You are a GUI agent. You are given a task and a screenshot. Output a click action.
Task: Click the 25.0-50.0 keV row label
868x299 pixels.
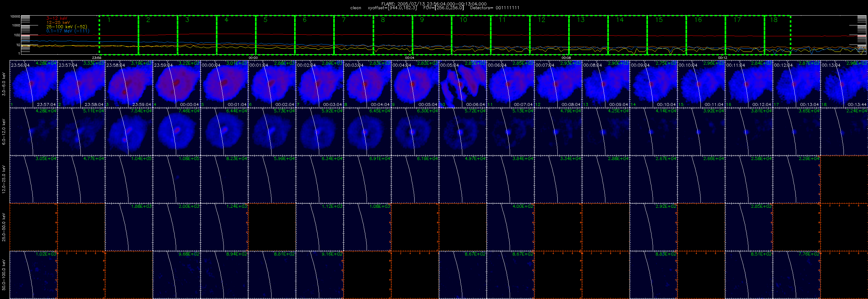4,227
